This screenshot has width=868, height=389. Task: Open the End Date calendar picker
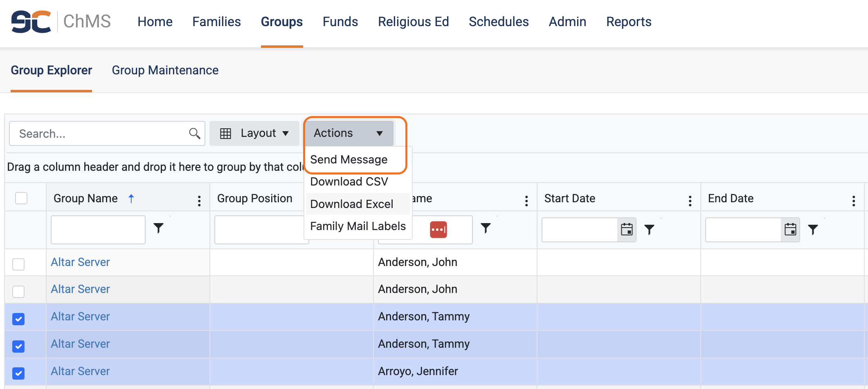pyautogui.click(x=790, y=230)
